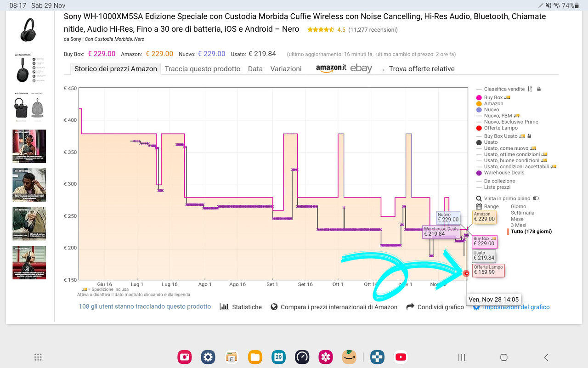Select the Storico dei prezzi Amazon tab
Screen dimensions: 588x368
click(115, 69)
